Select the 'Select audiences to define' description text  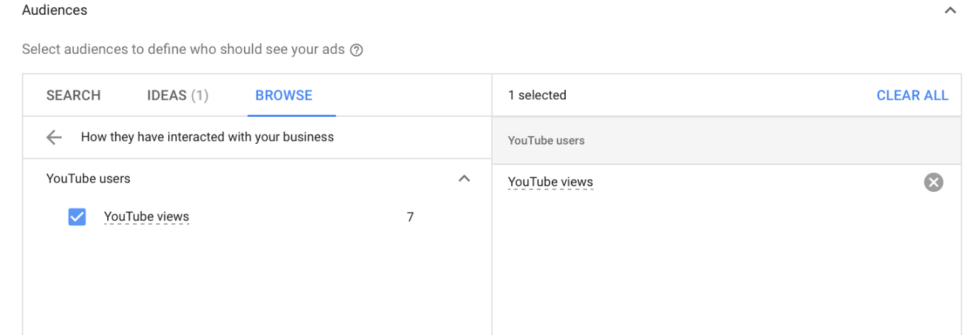(183, 50)
